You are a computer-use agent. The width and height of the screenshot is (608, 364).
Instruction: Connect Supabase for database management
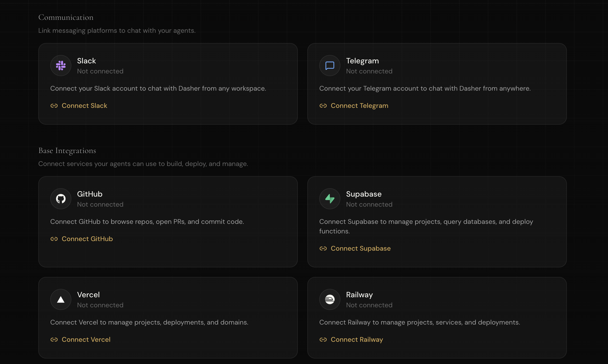pyautogui.click(x=361, y=248)
